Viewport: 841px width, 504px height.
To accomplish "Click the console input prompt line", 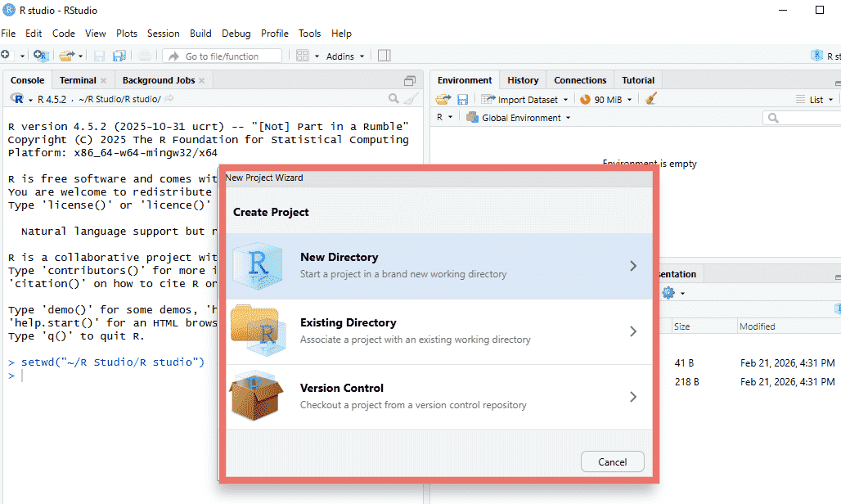I will pos(214,376).
